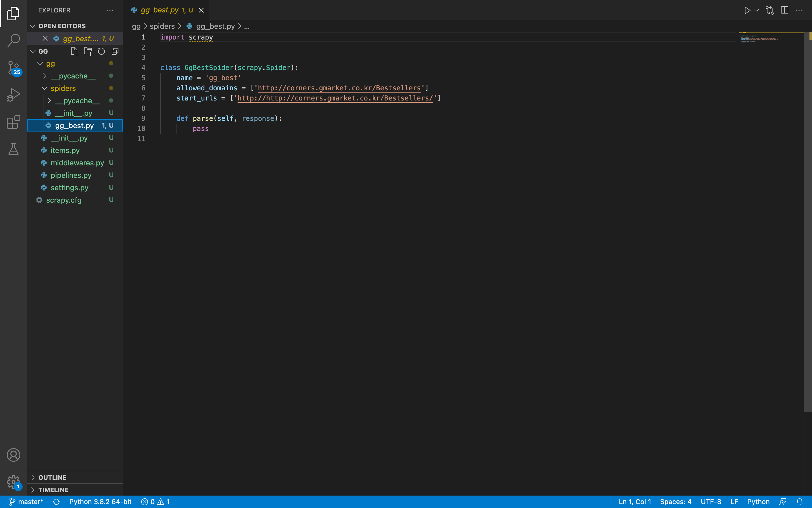The height and width of the screenshot is (508, 812).
Task: Open the run options dropdown arrow
Action: [x=757, y=10]
